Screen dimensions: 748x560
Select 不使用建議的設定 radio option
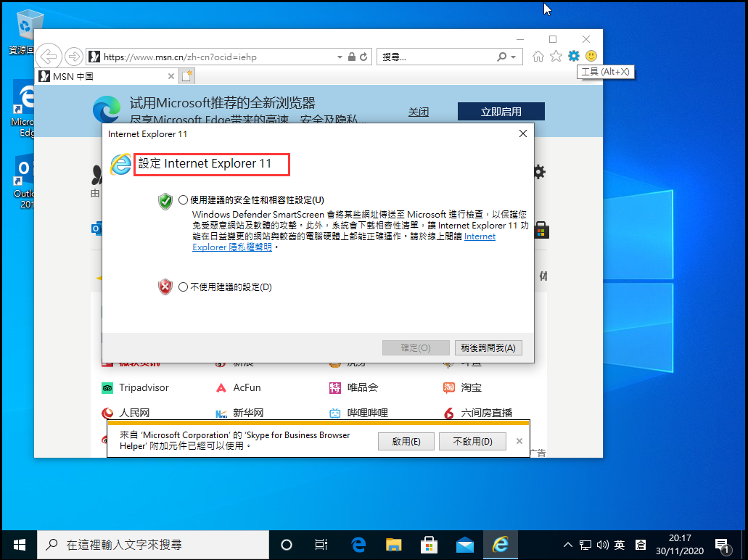point(183,287)
